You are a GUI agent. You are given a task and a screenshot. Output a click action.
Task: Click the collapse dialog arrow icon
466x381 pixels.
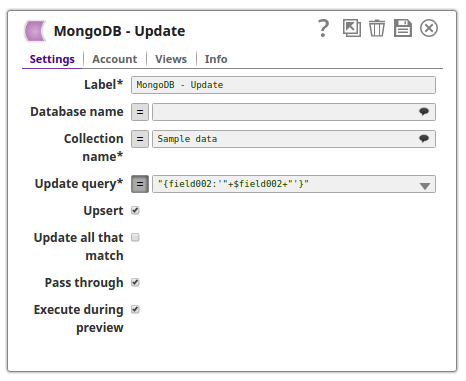click(352, 28)
